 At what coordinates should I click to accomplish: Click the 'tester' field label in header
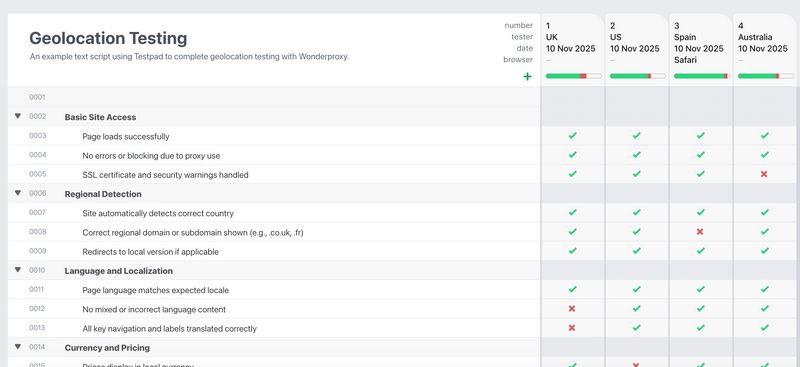[522, 37]
